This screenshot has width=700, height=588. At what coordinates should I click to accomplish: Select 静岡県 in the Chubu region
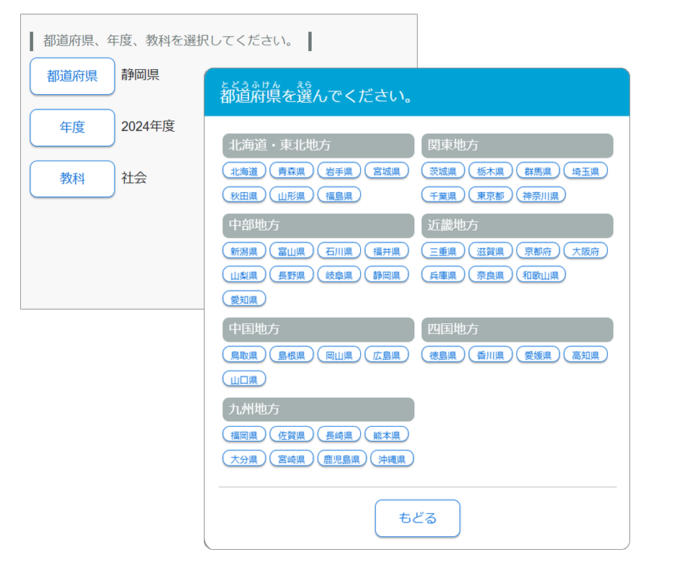[387, 274]
